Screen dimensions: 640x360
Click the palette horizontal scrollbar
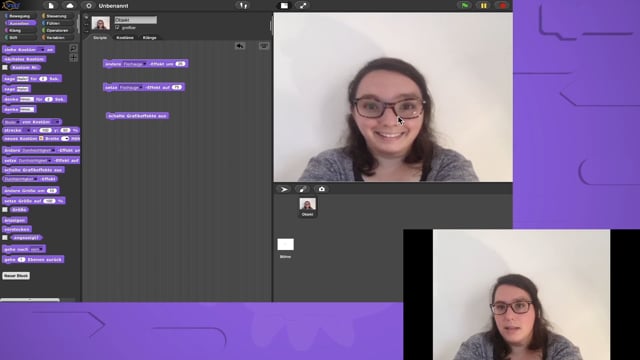pyautogui.click(x=30, y=300)
